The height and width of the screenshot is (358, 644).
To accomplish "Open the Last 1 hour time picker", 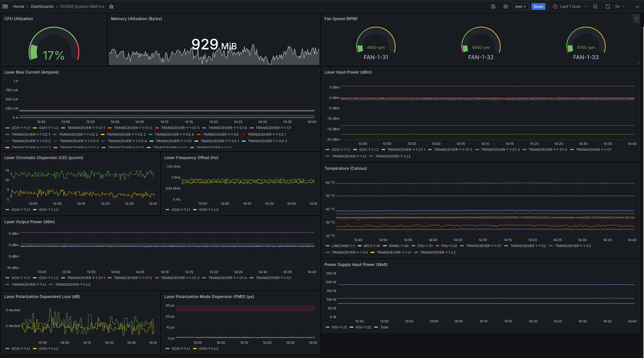I will click(x=570, y=7).
